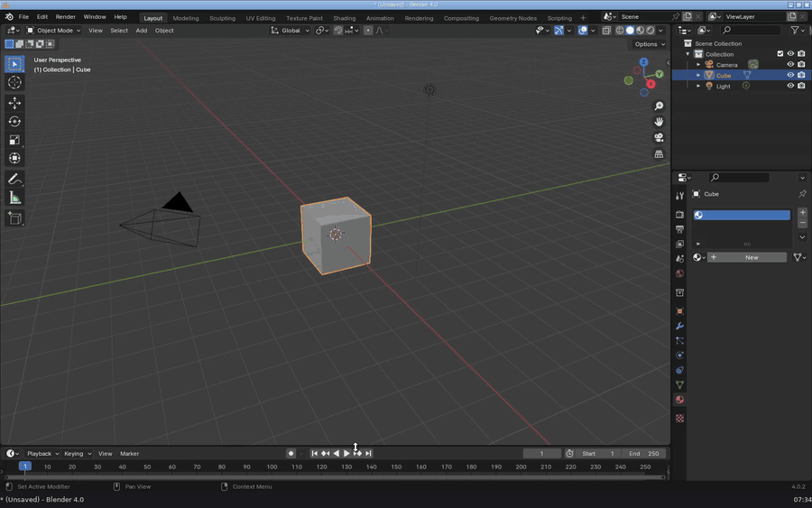Open the Keying dropdown
Screen dimensions: 812x508
point(78,454)
